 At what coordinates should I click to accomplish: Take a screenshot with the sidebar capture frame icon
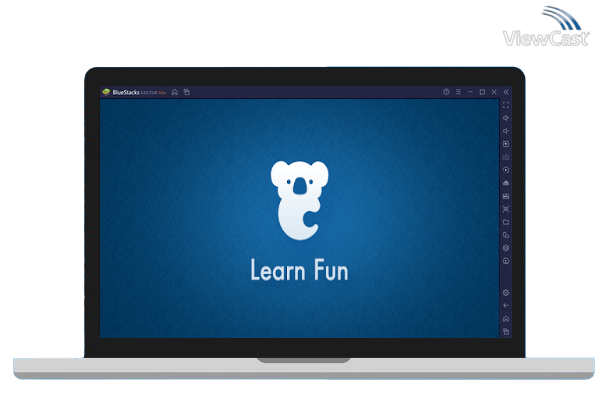click(506, 209)
